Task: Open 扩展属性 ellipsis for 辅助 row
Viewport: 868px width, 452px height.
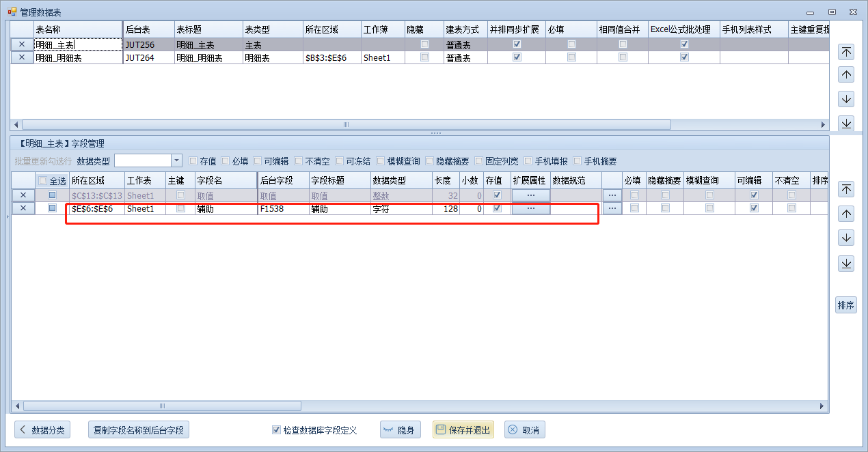Action: click(x=530, y=208)
